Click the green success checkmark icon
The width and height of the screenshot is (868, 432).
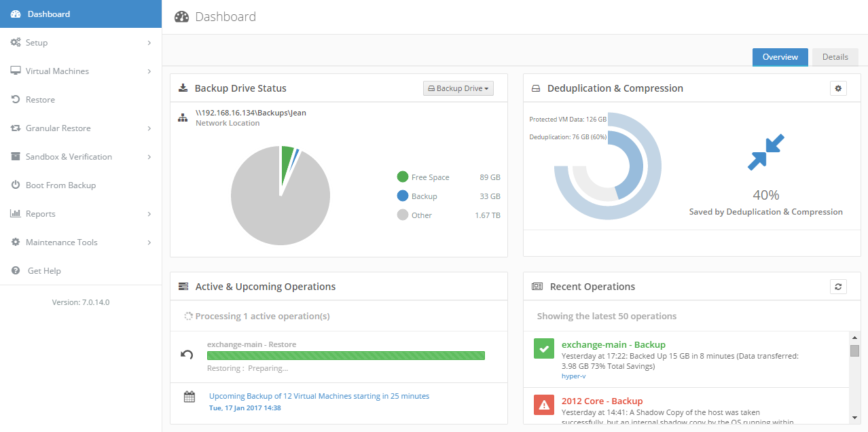click(x=544, y=350)
